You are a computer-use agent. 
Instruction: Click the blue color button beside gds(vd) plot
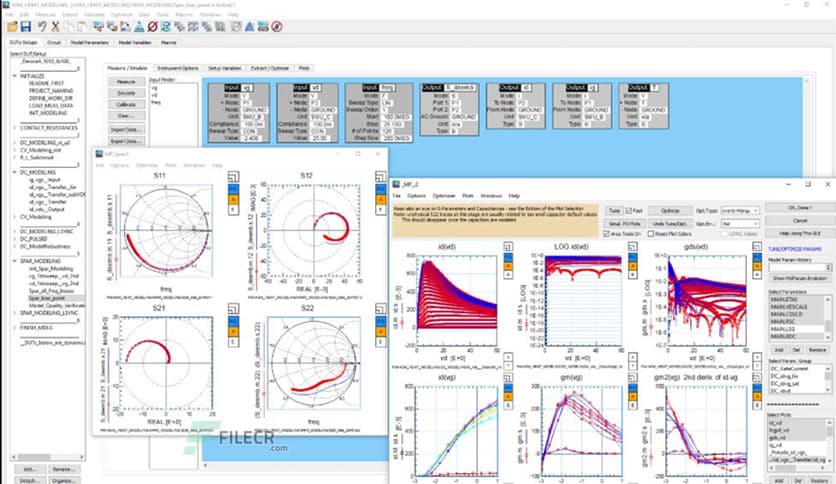[757, 257]
